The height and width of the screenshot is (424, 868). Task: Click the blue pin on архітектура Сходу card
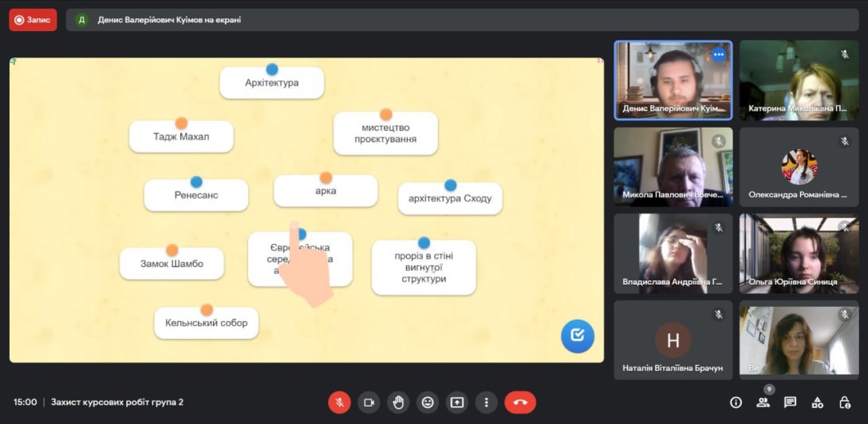click(451, 185)
